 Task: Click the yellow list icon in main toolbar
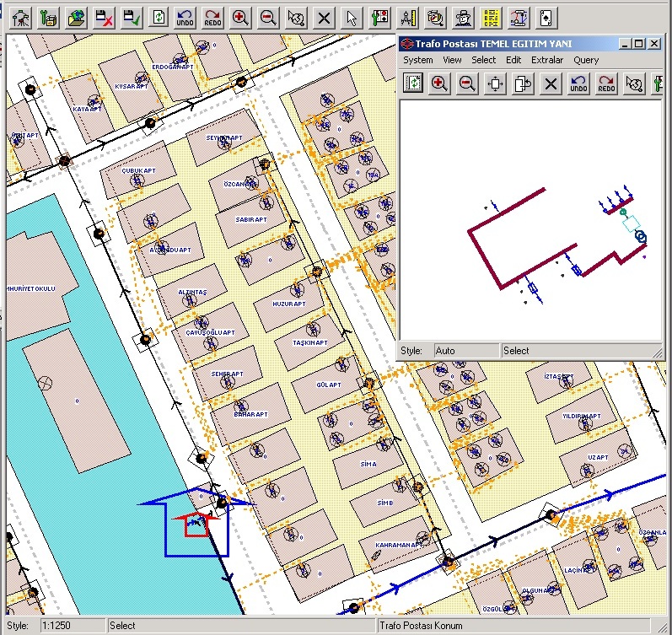tap(492, 18)
